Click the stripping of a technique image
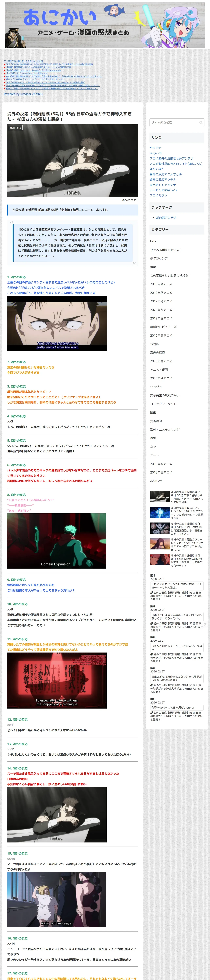 pyautogui.click(x=57, y=681)
